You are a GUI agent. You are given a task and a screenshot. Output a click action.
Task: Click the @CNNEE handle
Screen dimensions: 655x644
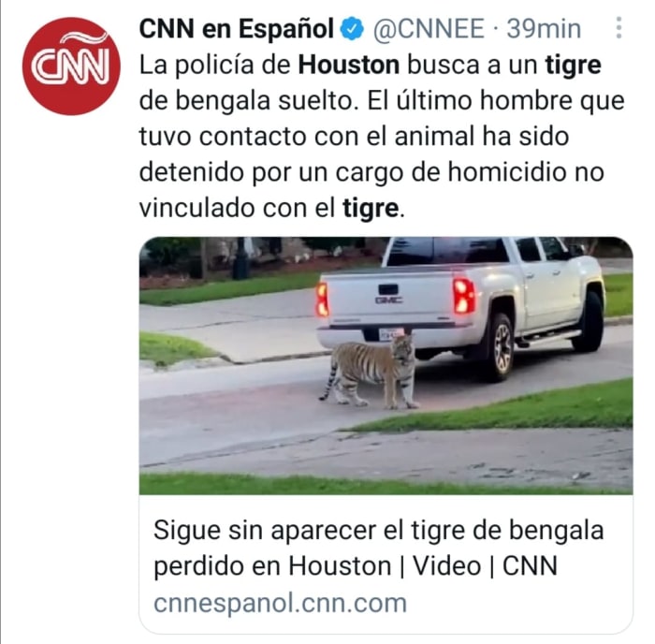429,29
